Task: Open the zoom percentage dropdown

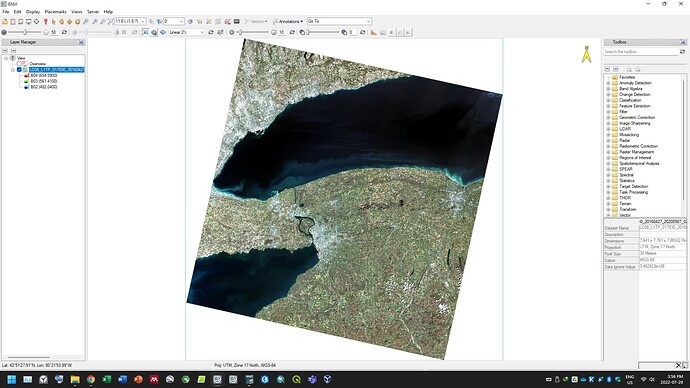Action: click(x=143, y=21)
